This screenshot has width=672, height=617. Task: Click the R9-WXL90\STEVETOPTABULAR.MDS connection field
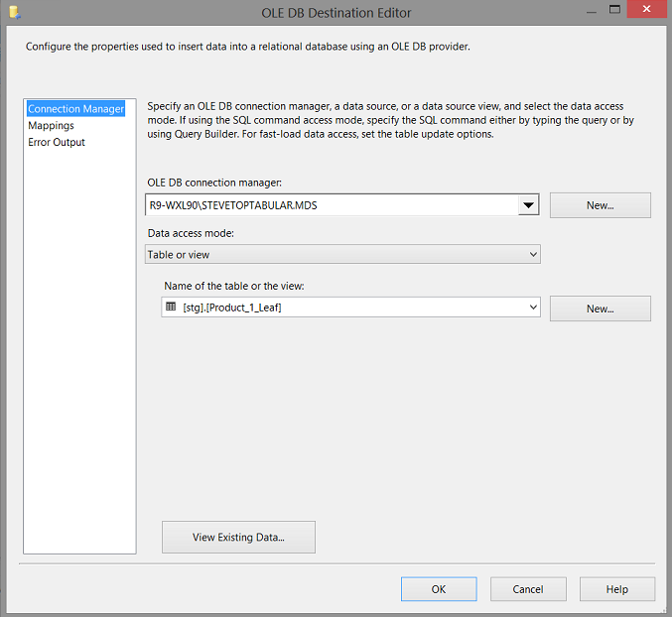pos(332,205)
